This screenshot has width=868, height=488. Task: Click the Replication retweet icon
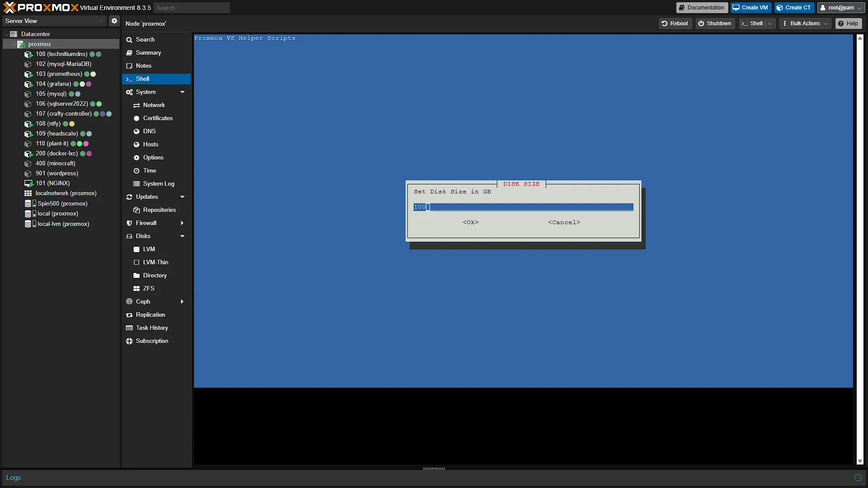tap(129, 315)
